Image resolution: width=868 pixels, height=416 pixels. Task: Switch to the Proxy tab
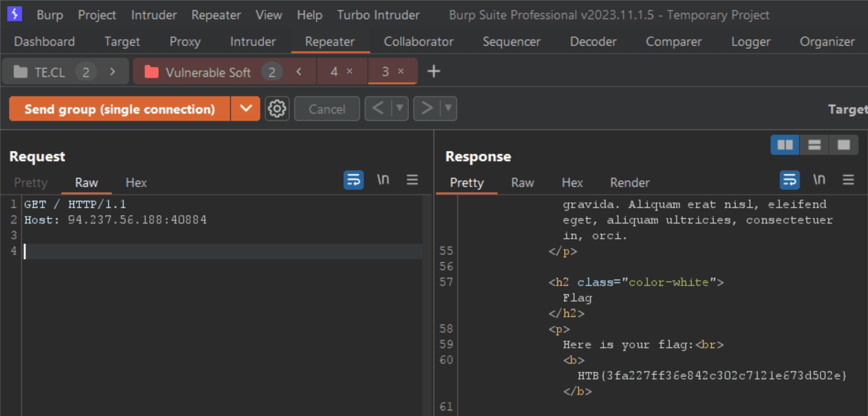185,42
